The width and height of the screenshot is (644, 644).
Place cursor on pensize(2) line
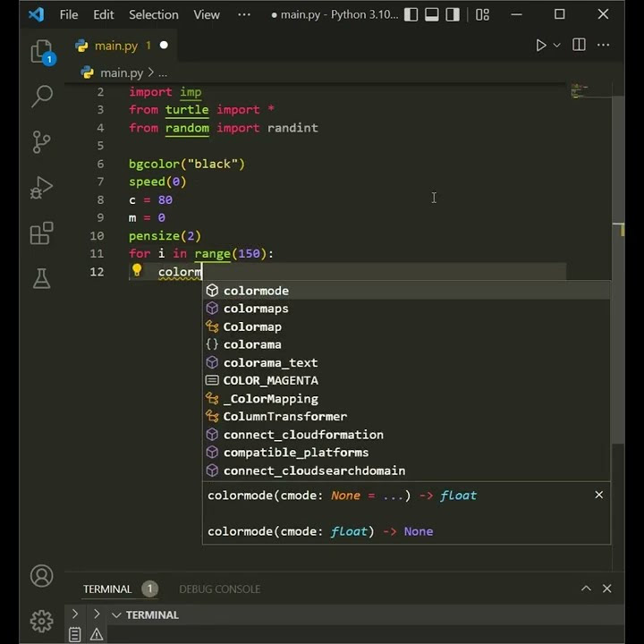[x=165, y=236]
